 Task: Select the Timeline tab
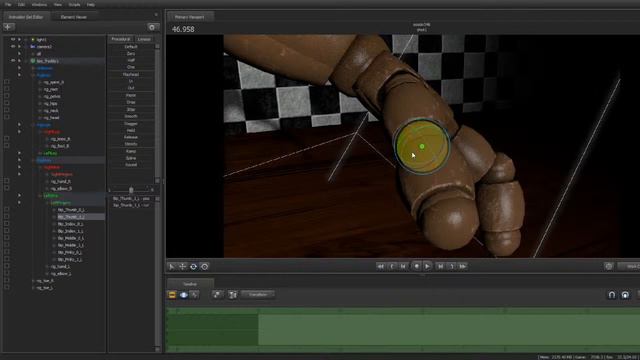pyautogui.click(x=190, y=284)
